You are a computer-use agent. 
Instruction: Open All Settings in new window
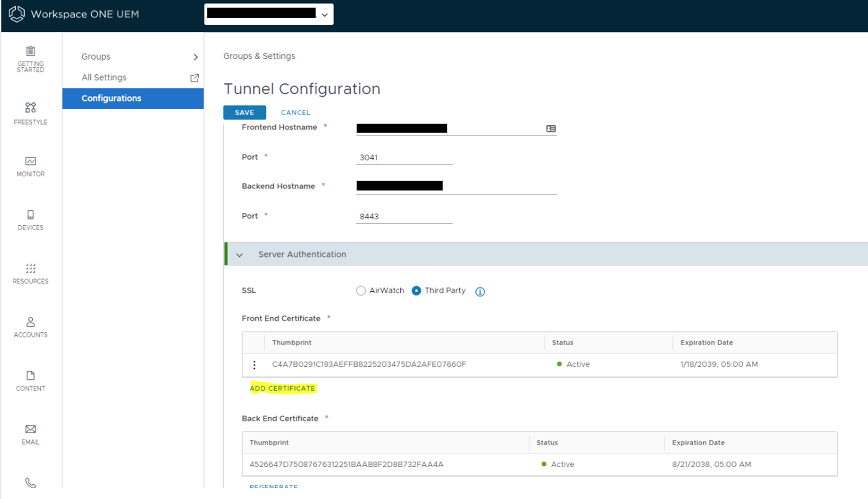pos(194,78)
